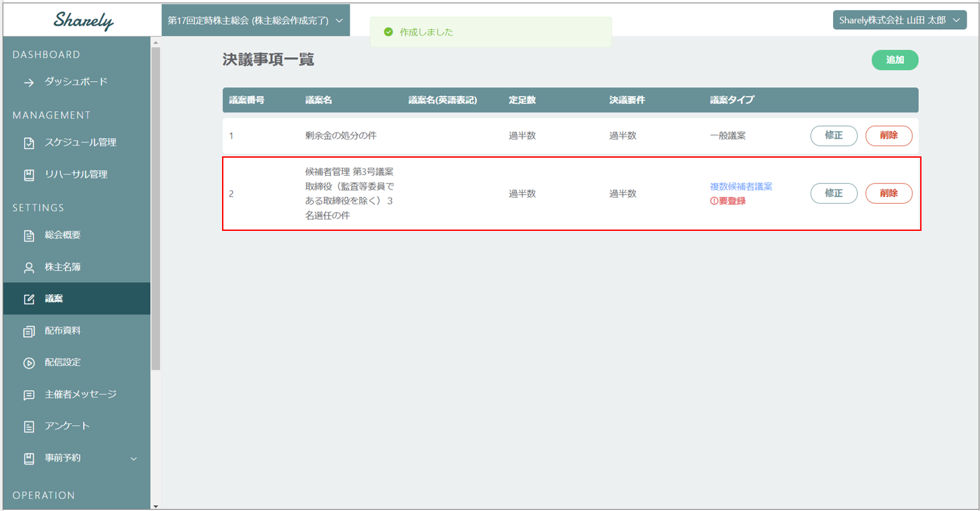Viewport: 980px width, 511px height.
Task: Click the 株主名簿 person icon
Action: (29, 267)
